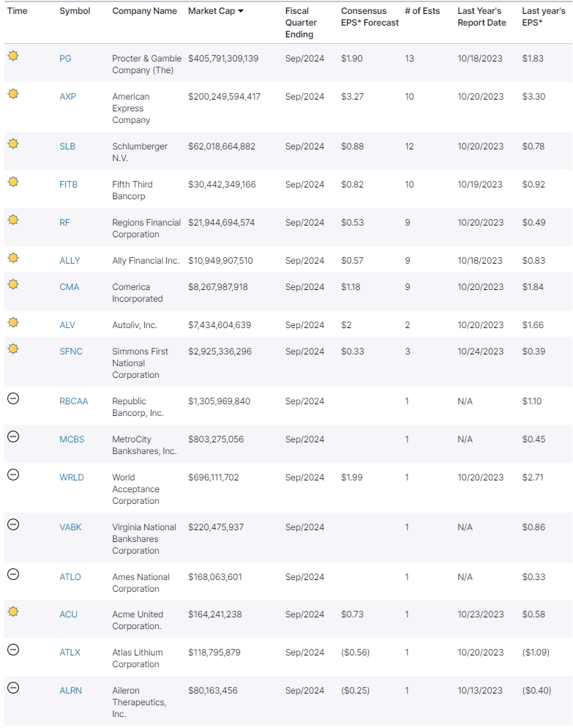The width and height of the screenshot is (573, 728).
Task: Click the circle-minus time icon for ALRN
Action: tap(13, 688)
